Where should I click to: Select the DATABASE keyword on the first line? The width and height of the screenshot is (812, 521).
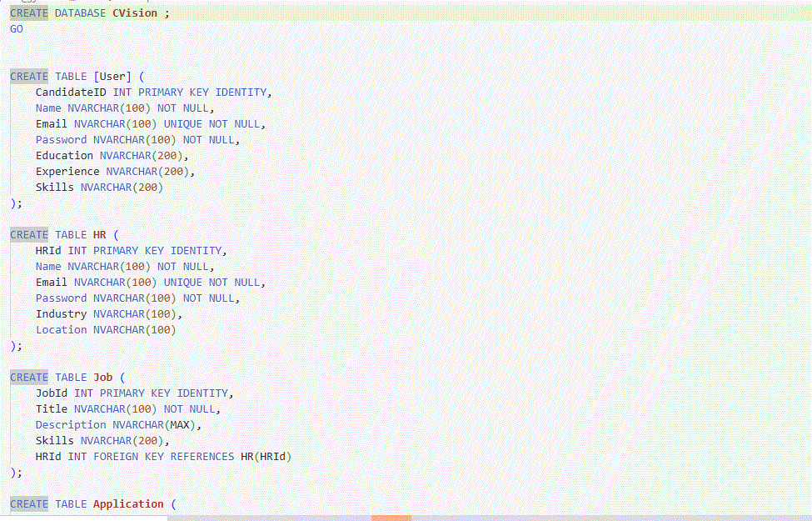[x=80, y=13]
